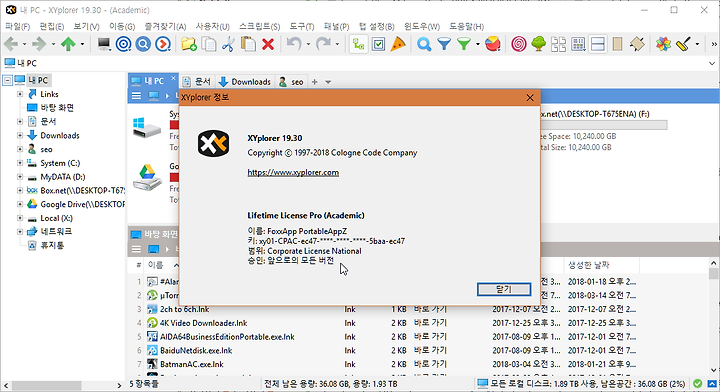Image resolution: width=720 pixels, height=392 pixels.
Task: Open the 파일(F) menu
Action: point(17,27)
